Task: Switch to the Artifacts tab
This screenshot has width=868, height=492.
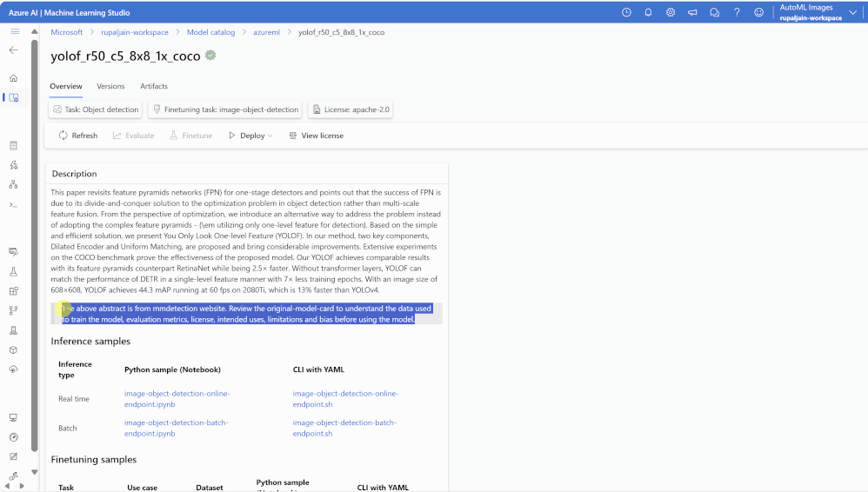Action: (x=154, y=86)
